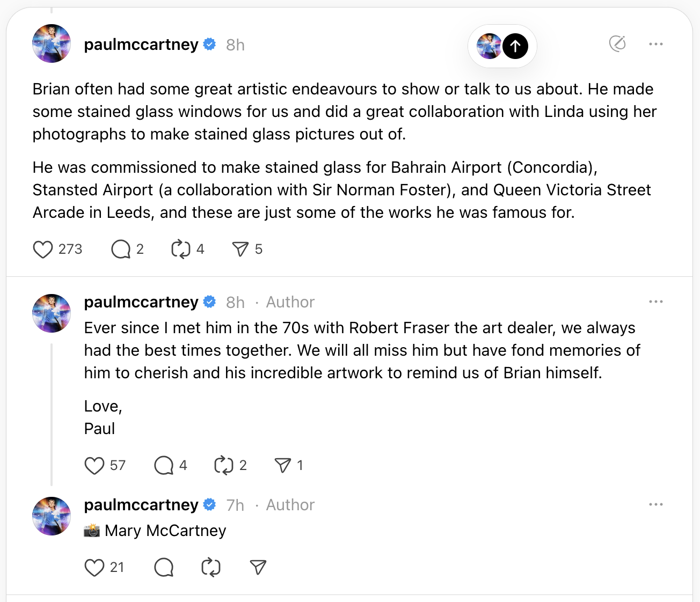The width and height of the screenshot is (700, 602).
Task: Open the 7h timestamp of the last reply
Action: (235, 505)
